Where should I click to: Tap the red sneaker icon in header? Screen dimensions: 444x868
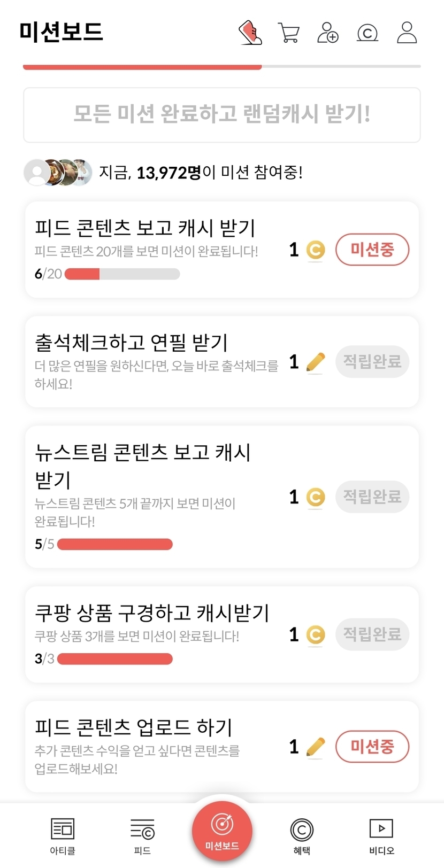250,33
